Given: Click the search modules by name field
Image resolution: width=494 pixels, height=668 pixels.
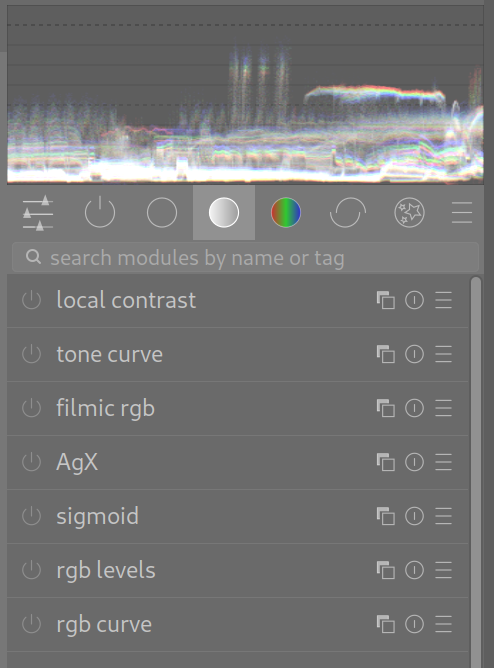Looking at the screenshot, I should [x=246, y=257].
